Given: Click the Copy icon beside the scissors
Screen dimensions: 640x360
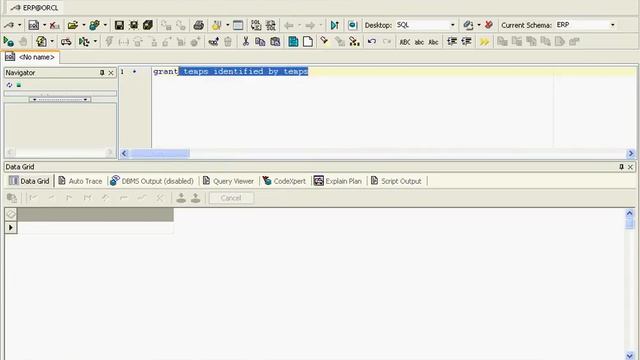Looking at the screenshot, I should click(260, 41).
